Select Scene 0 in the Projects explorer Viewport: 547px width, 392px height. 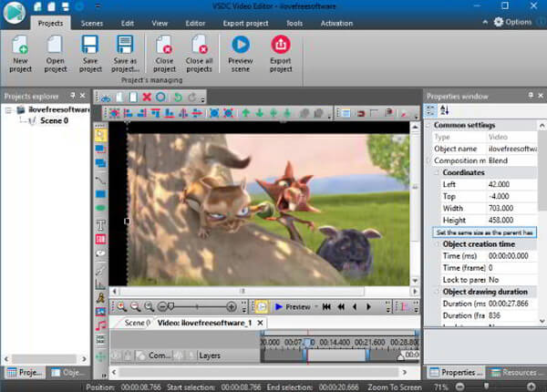click(x=54, y=120)
